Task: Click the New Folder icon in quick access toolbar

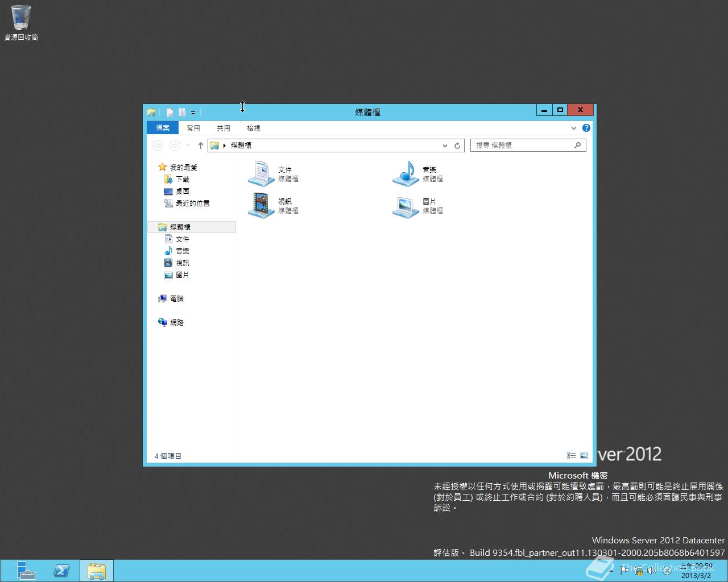Action: 182,113
